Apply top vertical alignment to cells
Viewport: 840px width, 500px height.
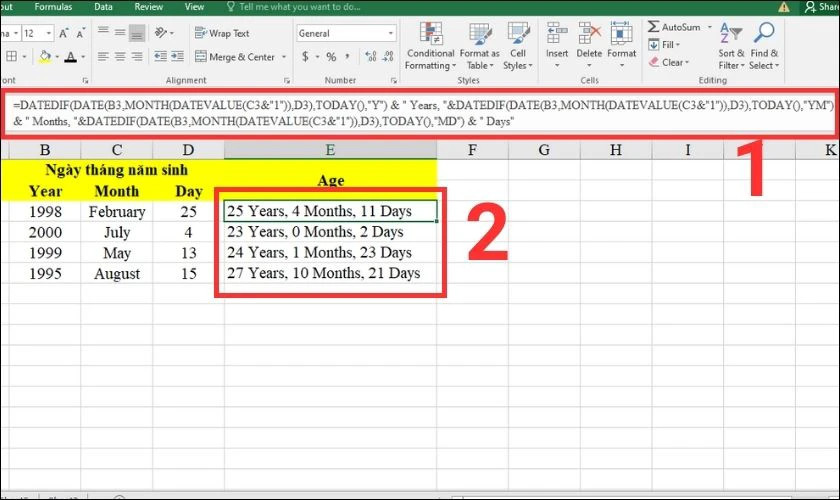(x=103, y=33)
